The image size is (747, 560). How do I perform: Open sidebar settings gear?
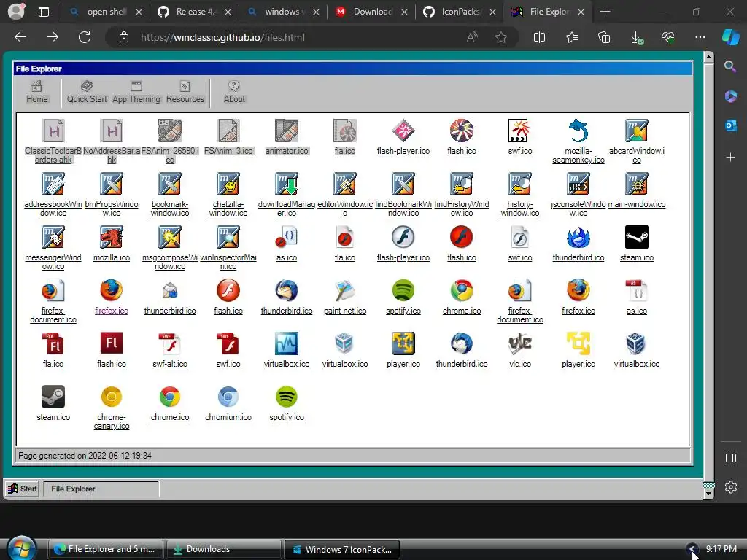(x=730, y=486)
